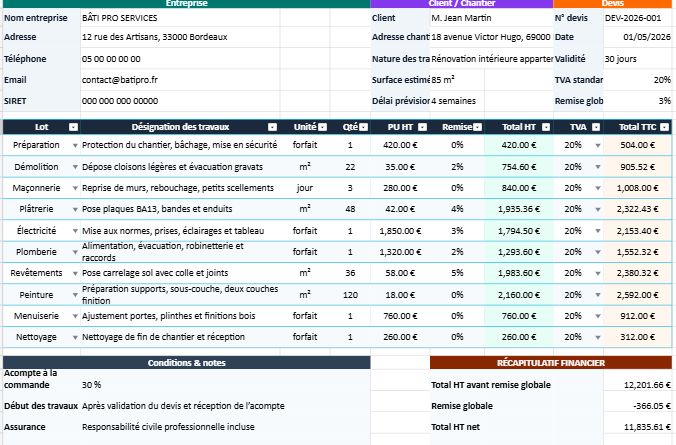676x445 pixels.
Task: Select the date cell '01/05/2026'
Action: (x=638, y=37)
